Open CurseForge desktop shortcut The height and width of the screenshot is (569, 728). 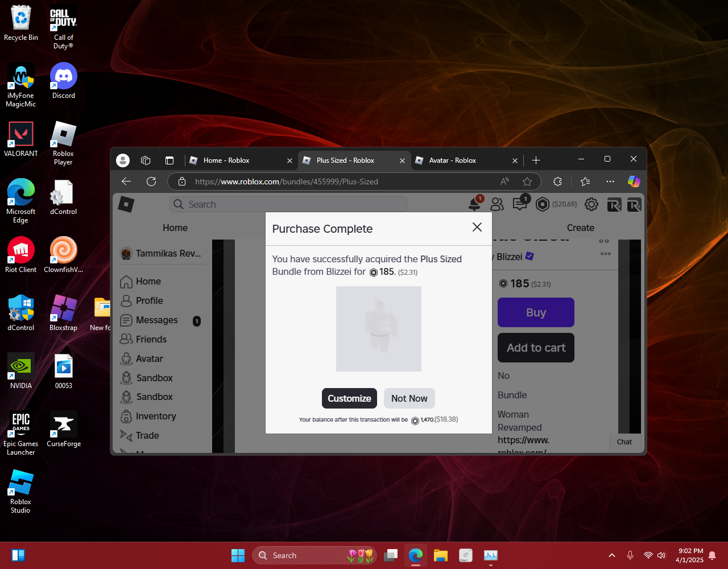point(63,429)
